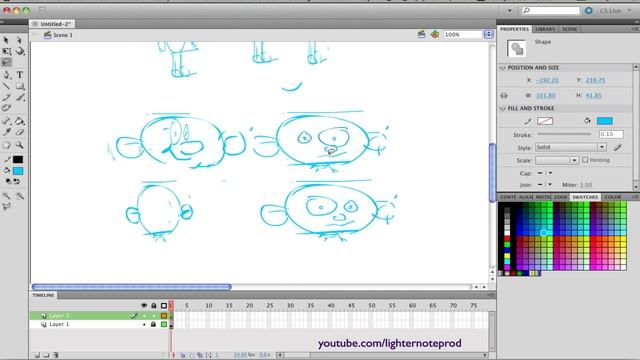
Task: Select the Selection arrow tool
Action: click(6, 40)
